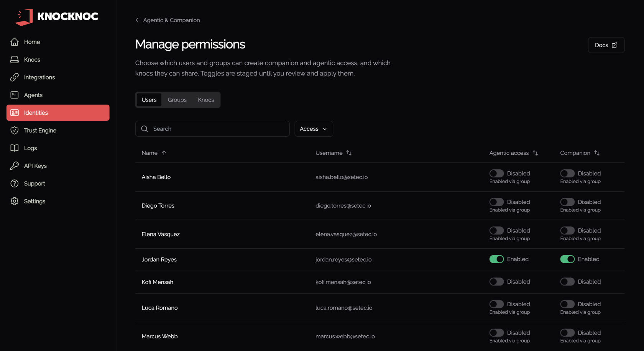Open Support from the sidebar
Screen dimensions: 644x351
[58, 184]
